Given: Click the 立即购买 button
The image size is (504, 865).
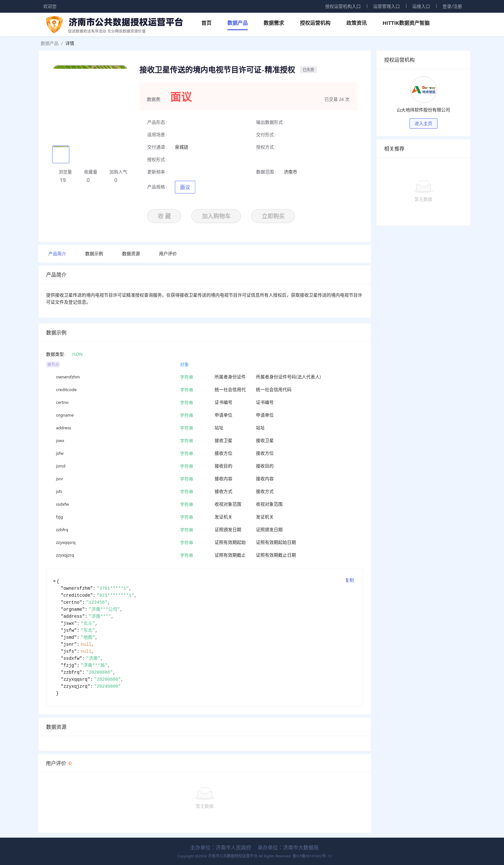Looking at the screenshot, I should pyautogui.click(x=273, y=216).
